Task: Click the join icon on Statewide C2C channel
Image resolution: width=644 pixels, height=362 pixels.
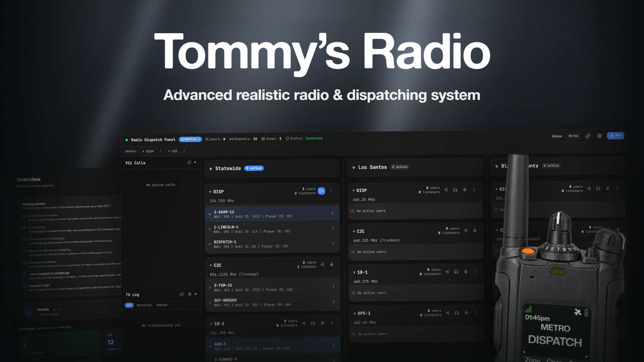Action: (322, 264)
